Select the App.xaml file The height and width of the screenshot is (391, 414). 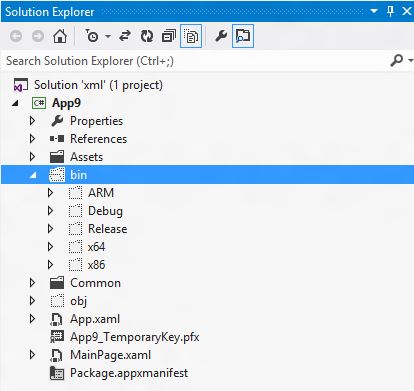pos(95,319)
